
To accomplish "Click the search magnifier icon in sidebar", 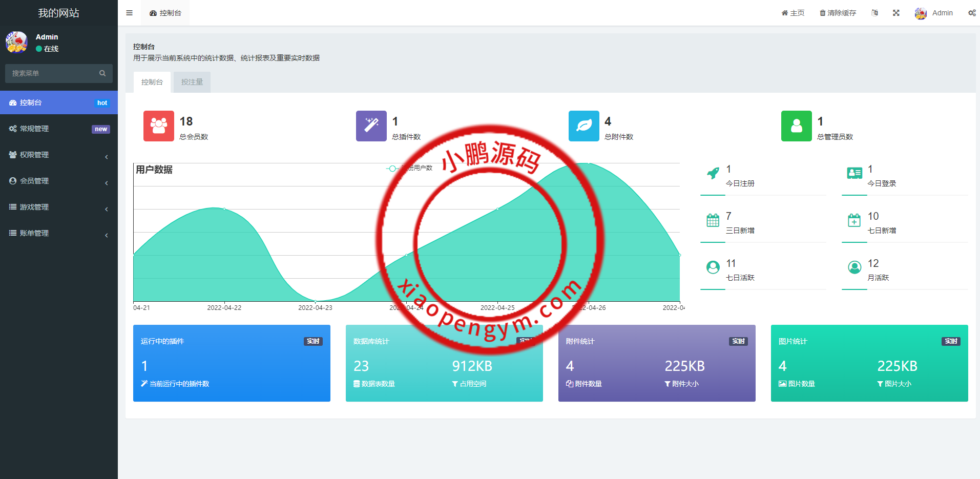I will pyautogui.click(x=102, y=73).
